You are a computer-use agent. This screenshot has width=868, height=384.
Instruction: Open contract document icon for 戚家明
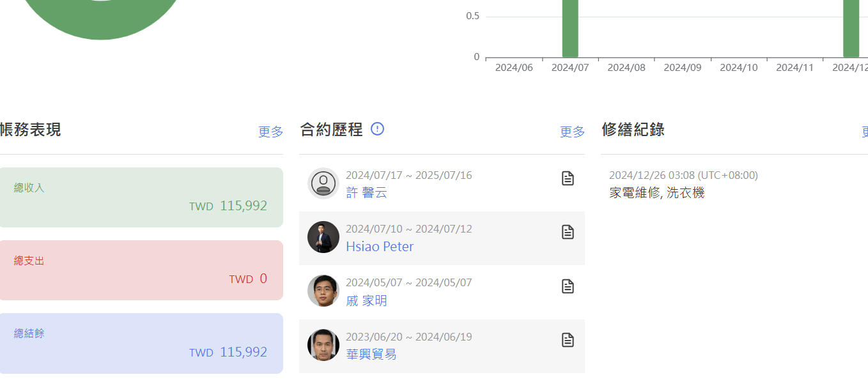568,286
